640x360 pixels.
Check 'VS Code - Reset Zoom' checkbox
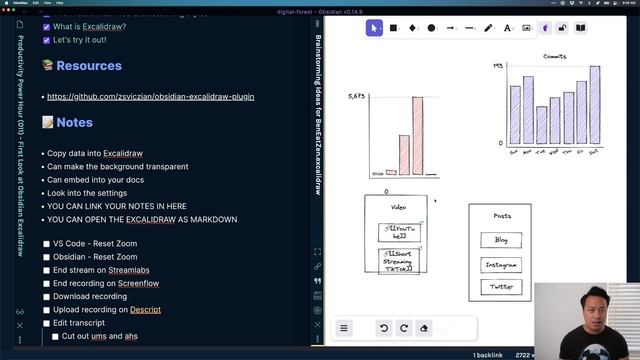[x=47, y=244]
